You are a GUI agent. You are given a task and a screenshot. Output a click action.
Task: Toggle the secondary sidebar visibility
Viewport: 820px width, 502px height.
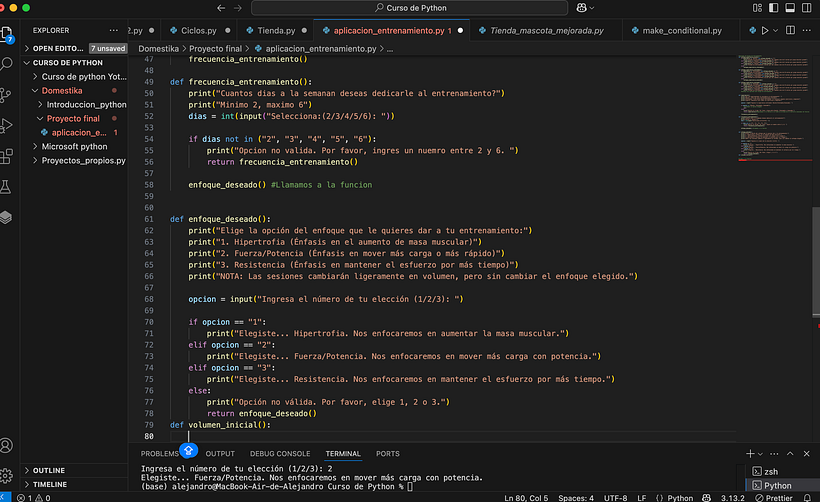coord(807,8)
